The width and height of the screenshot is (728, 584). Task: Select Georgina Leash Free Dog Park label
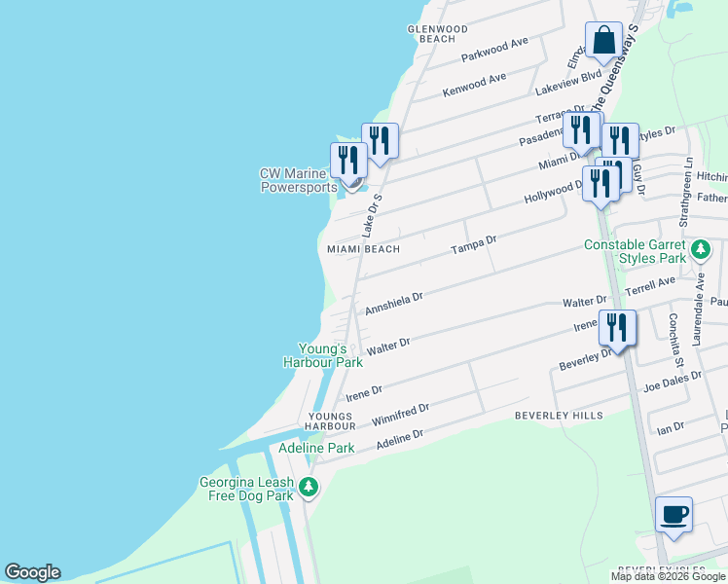(246, 489)
